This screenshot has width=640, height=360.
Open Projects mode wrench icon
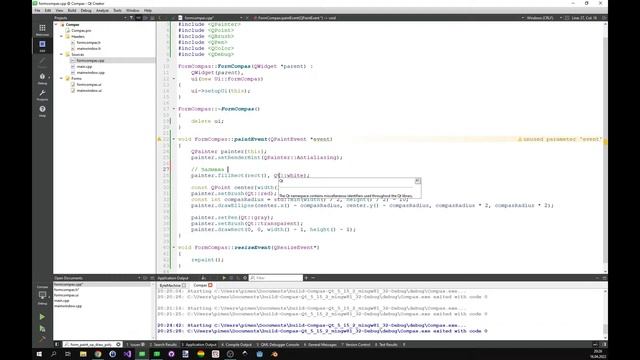click(x=42, y=95)
